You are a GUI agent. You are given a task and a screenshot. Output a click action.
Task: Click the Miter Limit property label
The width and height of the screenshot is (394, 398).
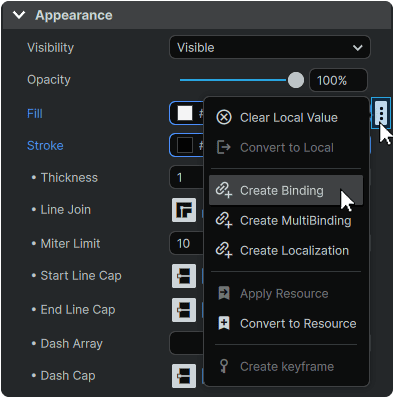(x=70, y=244)
